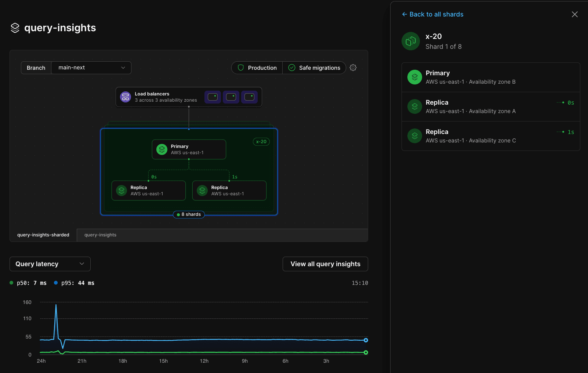This screenshot has height=373, width=588.
Task: Switch to the query-insights-sharded tab
Action: point(43,235)
